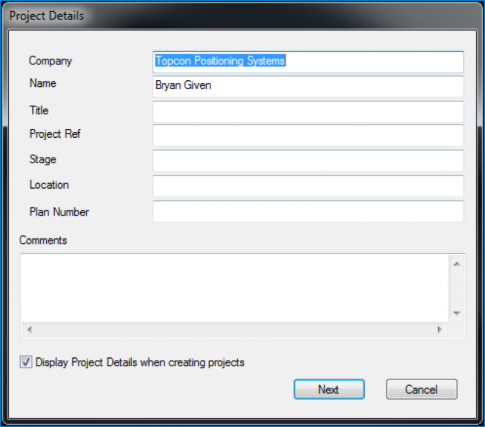Click inside the Comments text area
The height and width of the screenshot is (427, 485).
[x=235, y=288]
